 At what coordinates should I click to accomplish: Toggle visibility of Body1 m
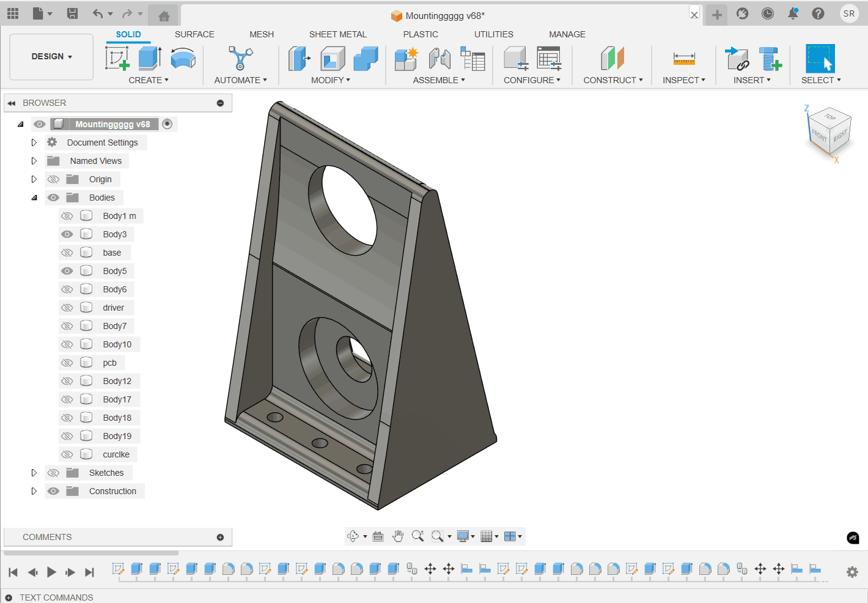coord(67,216)
